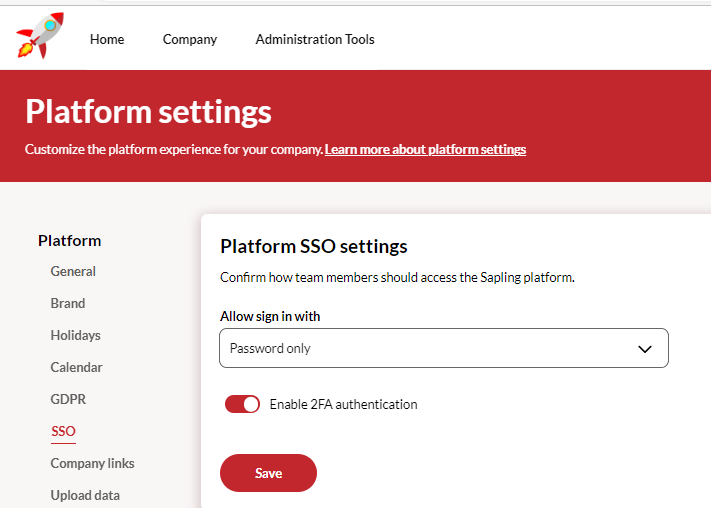Disable the 2FA authentication toggle
Image resolution: width=711 pixels, height=508 pixels.
[242, 404]
